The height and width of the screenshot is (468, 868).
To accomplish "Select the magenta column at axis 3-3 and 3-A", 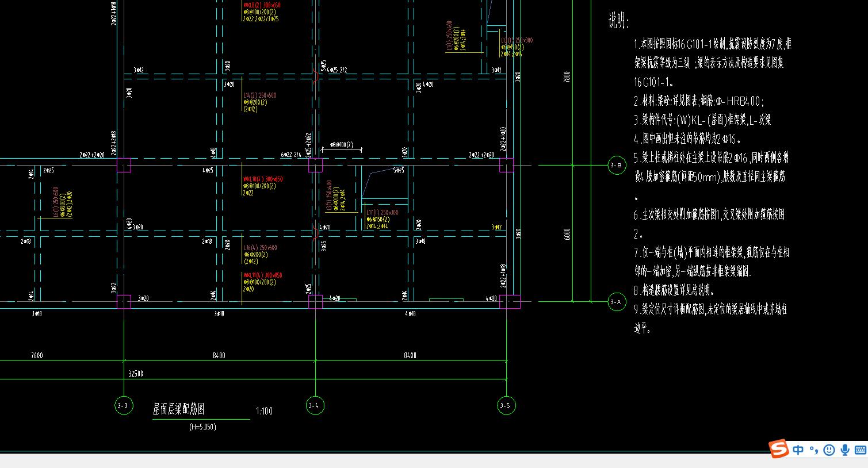I will coord(124,302).
